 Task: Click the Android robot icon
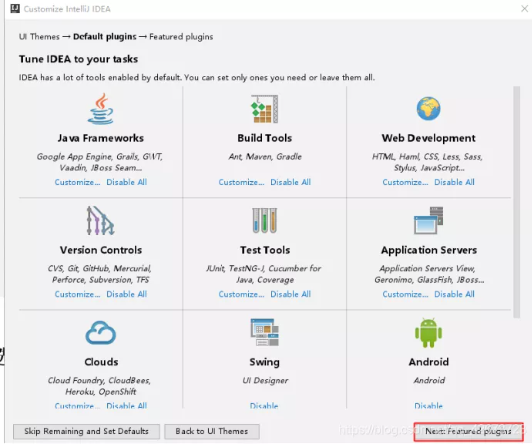(429, 333)
